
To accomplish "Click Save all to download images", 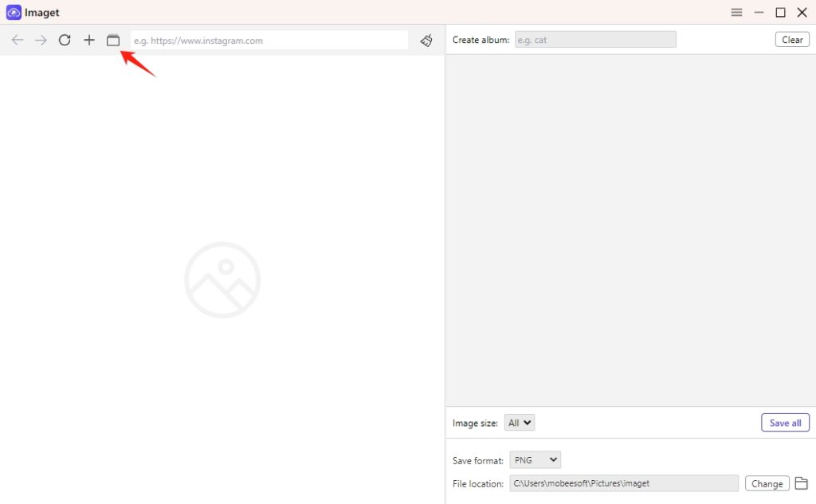I will (785, 422).
